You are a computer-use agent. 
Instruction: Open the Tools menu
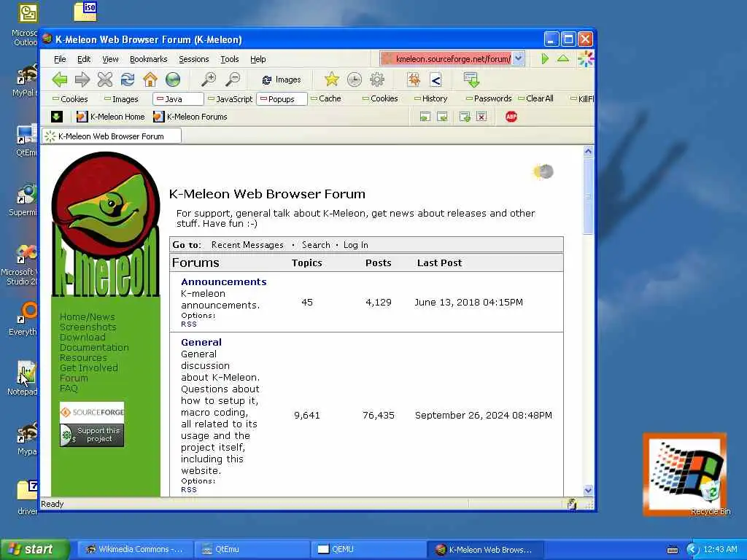[x=230, y=59]
